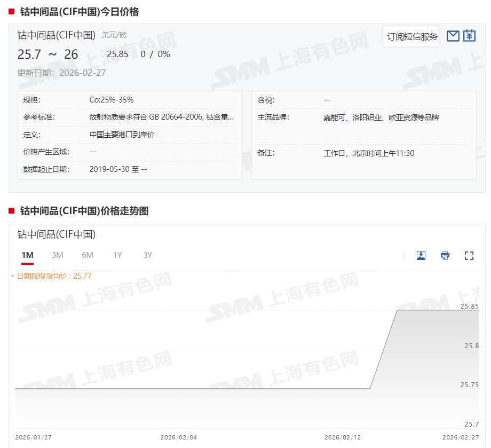This screenshot has height=448, width=491.
Task: Click the red square beside 今日价格 heading
Action: pyautogui.click(x=12, y=12)
